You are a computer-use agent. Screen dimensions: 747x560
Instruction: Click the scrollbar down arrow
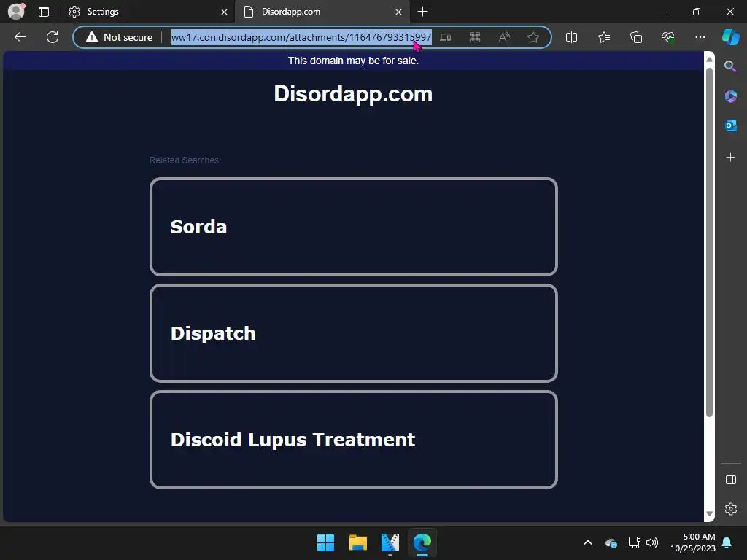pos(709,513)
